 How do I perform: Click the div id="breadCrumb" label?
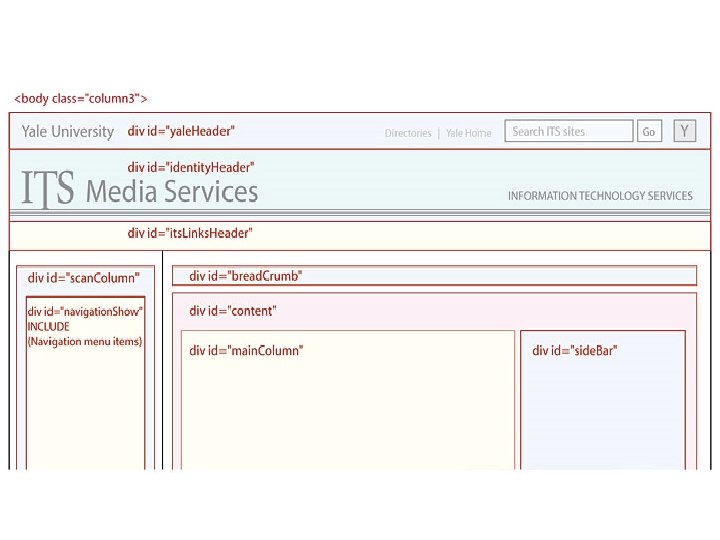pyautogui.click(x=246, y=276)
